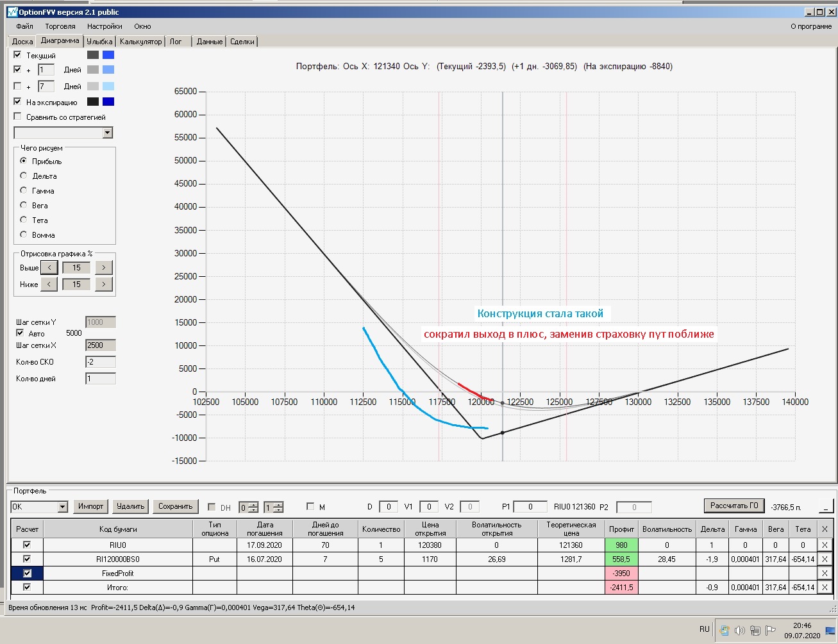Switch to the Доска tab

pos(22,42)
